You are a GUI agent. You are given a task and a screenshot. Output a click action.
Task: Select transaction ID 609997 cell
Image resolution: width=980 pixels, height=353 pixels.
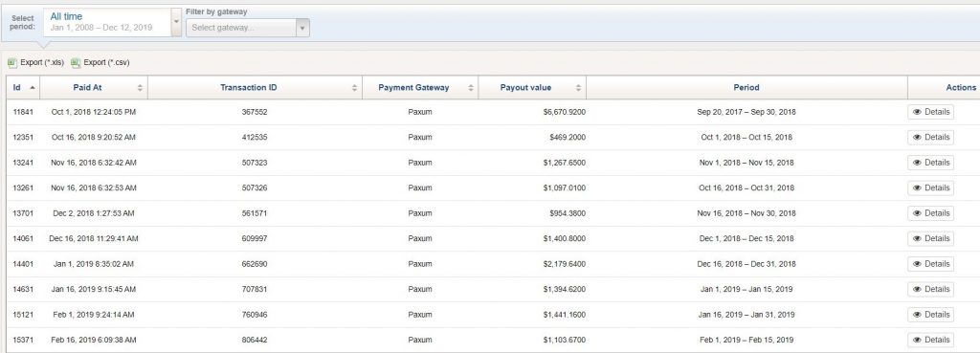[255, 238]
